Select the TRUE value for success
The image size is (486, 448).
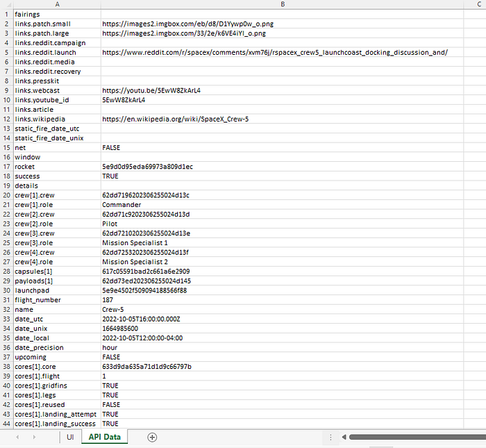pyautogui.click(x=283, y=176)
